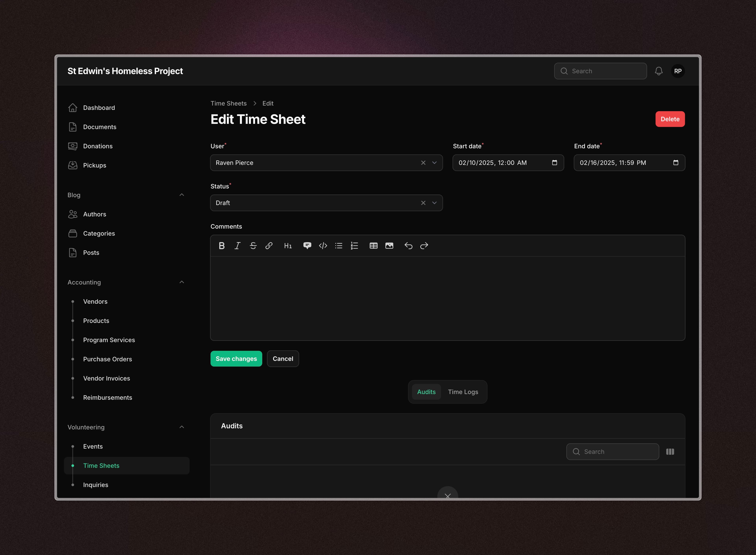Switch to the Time Logs tab
The image size is (756, 555).
pyautogui.click(x=463, y=392)
